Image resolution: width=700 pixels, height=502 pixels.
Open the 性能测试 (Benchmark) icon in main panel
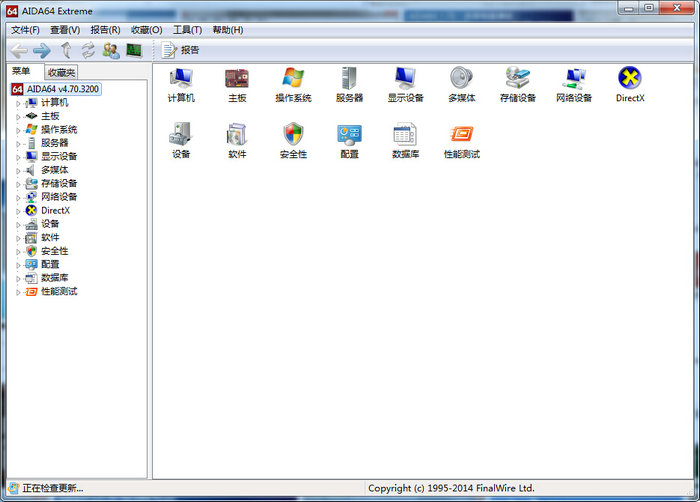point(461,135)
